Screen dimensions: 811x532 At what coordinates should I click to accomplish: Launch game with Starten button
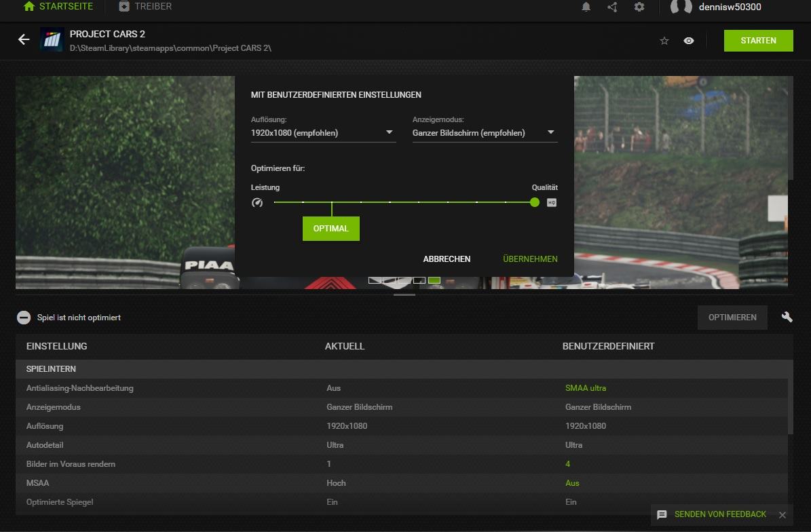pos(758,41)
